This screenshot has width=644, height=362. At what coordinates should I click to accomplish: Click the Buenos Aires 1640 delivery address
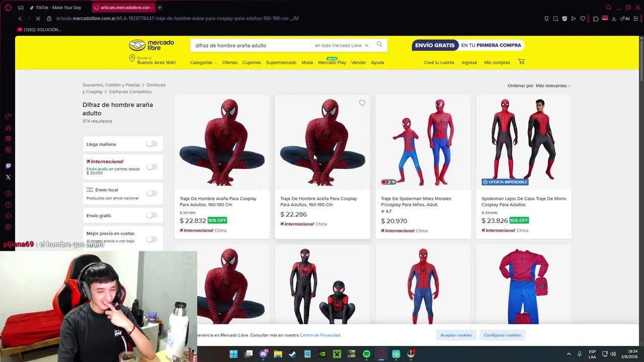click(x=156, y=62)
